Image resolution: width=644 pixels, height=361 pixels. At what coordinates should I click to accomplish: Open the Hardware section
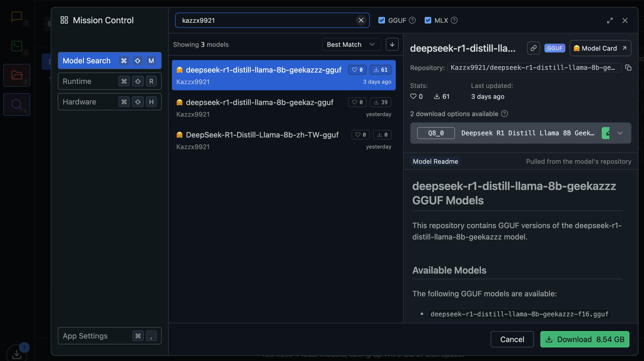(109, 102)
